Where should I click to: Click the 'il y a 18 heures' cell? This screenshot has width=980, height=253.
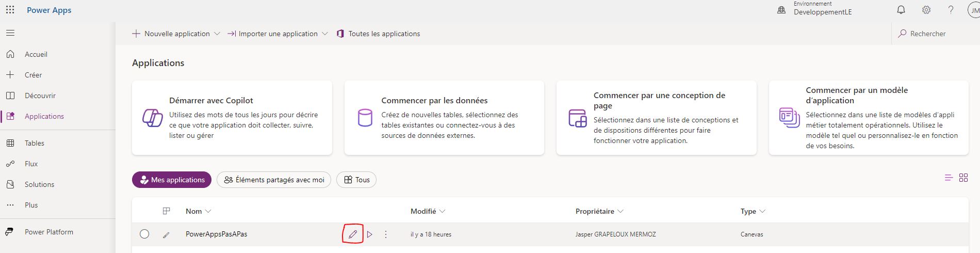[431, 234]
